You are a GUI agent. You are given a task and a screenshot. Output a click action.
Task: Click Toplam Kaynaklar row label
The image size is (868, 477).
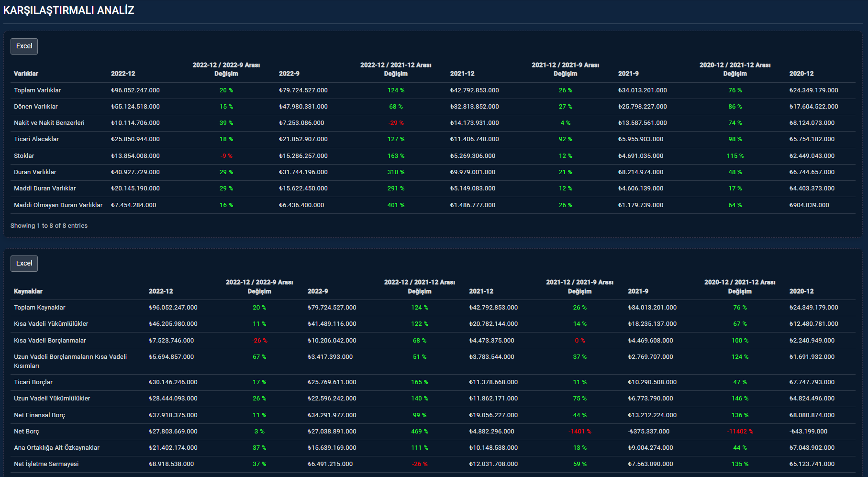click(40, 308)
